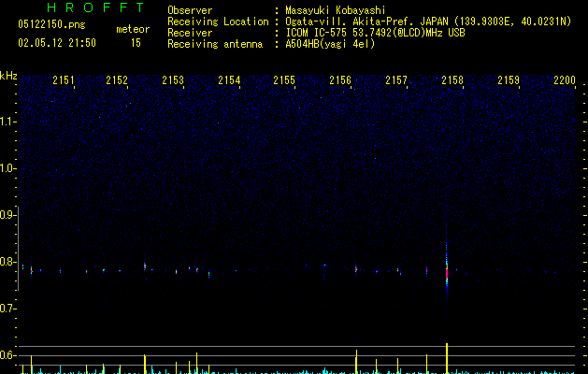Click the ICOM IC-575 receiver text
The image size is (588, 374).
tap(375, 33)
